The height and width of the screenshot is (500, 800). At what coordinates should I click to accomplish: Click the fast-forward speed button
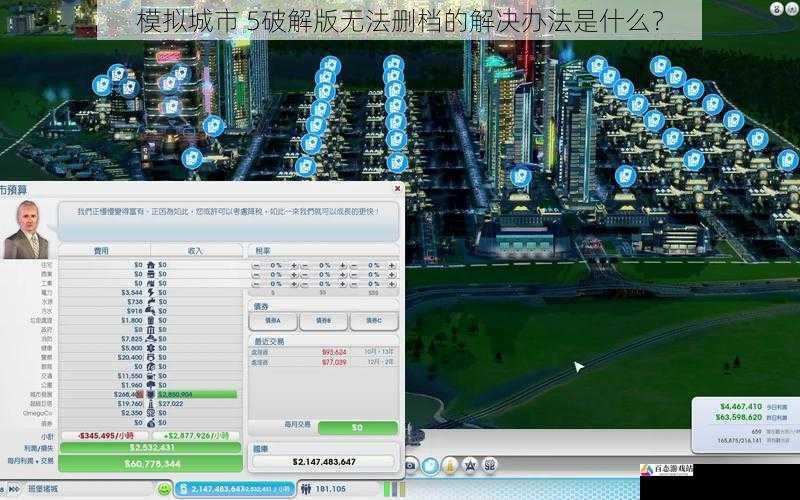(13, 489)
